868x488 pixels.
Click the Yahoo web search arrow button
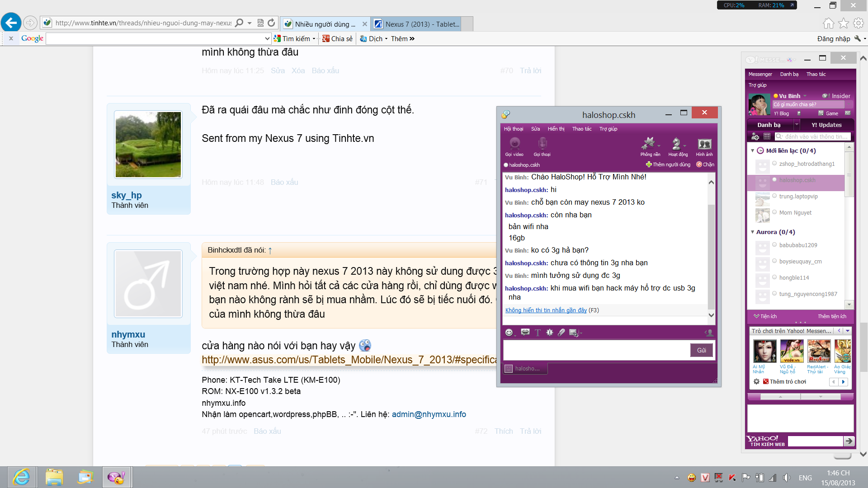coord(849,441)
